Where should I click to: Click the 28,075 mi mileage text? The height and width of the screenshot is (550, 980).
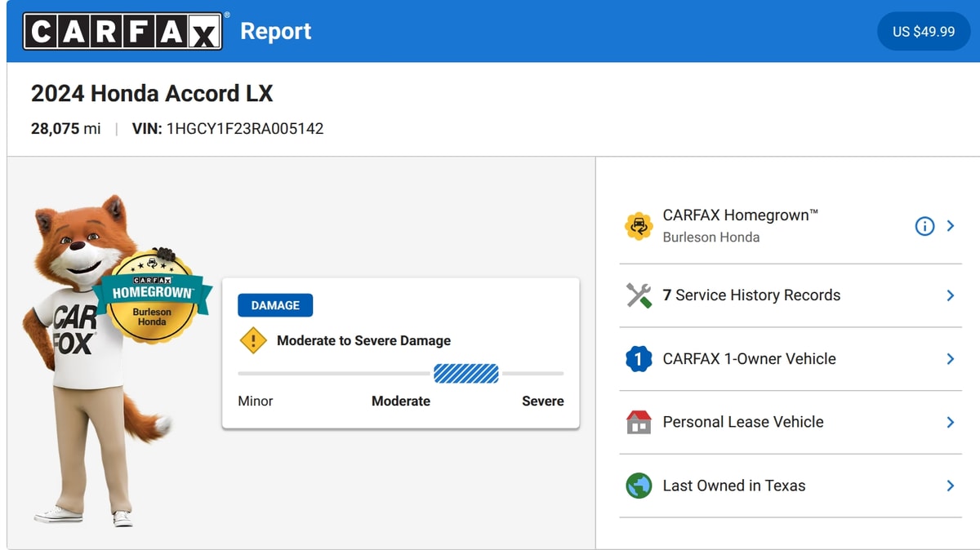pyautogui.click(x=66, y=129)
